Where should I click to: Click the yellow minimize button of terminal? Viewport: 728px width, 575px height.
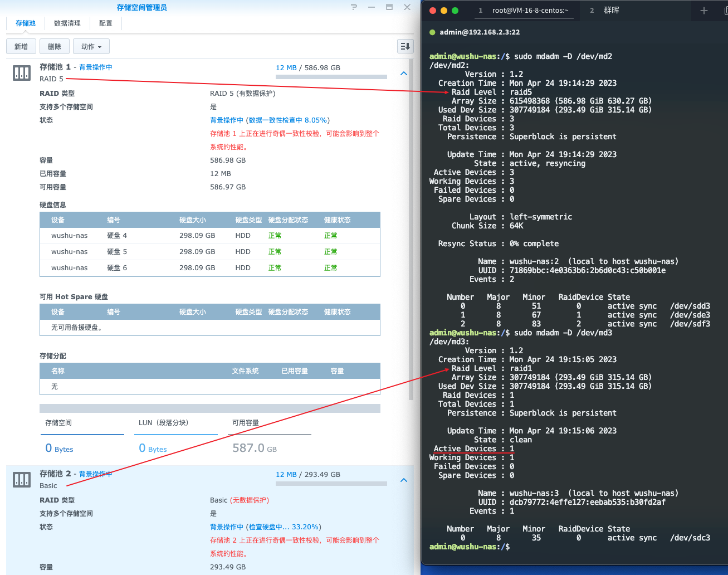444,11
